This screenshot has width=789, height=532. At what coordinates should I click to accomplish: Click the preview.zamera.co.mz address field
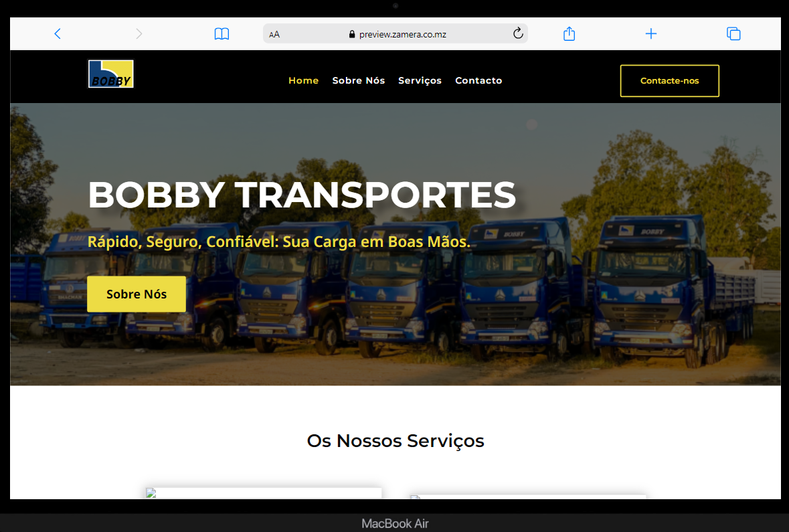[396, 33]
